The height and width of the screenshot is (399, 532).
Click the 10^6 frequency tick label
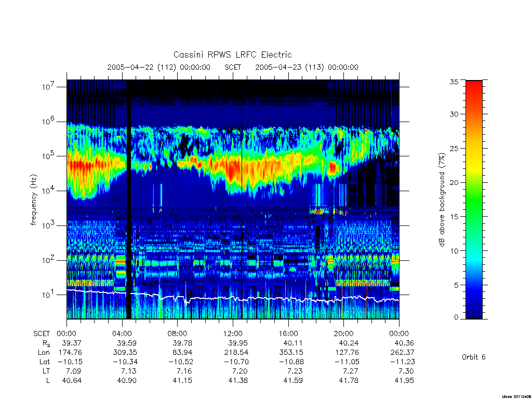tap(48, 122)
